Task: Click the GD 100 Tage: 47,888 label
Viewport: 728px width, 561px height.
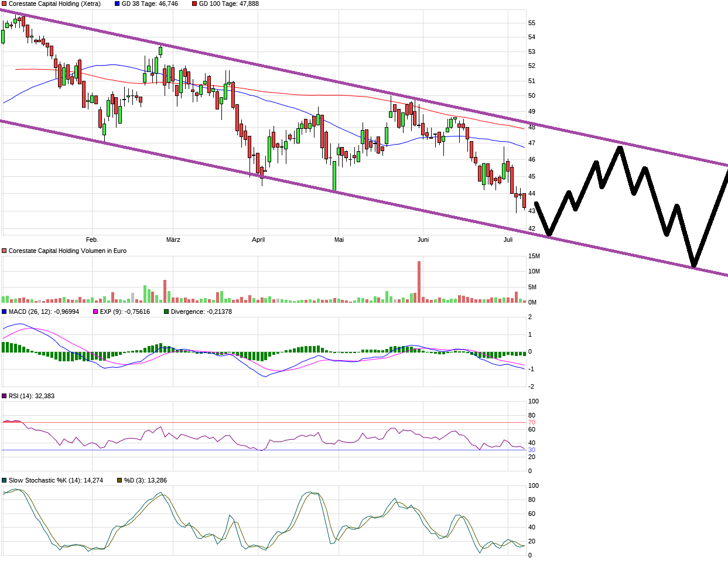Action: [x=229, y=4]
